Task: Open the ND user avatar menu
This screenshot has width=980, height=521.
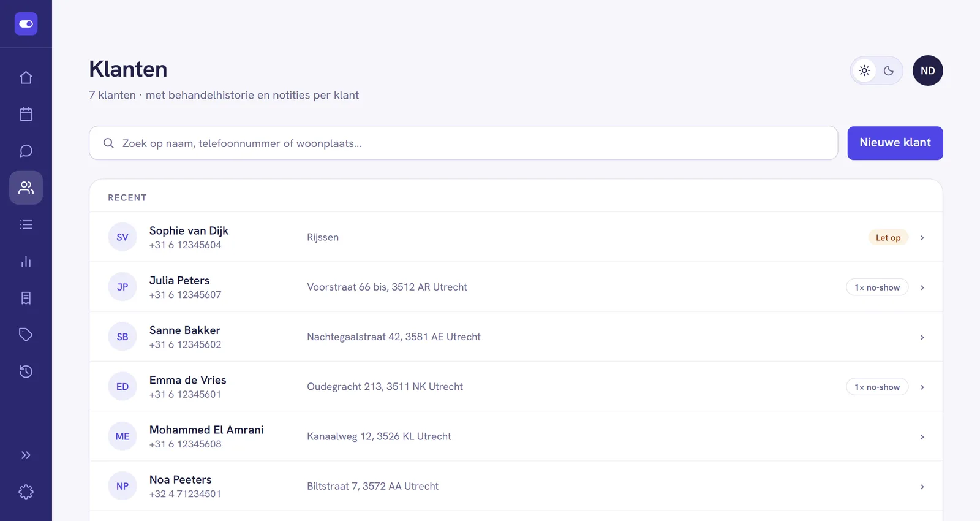Action: (927, 70)
